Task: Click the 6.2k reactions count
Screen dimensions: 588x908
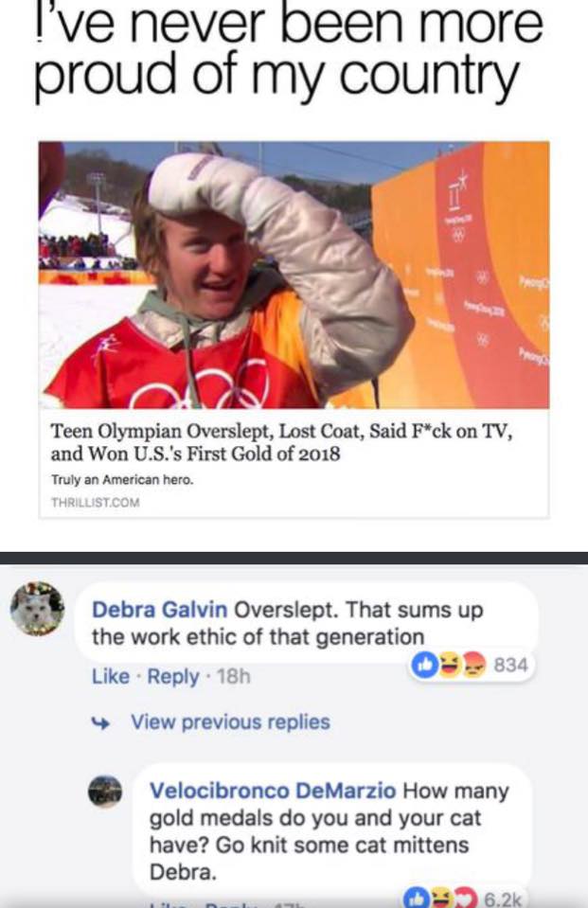Action: [502, 899]
